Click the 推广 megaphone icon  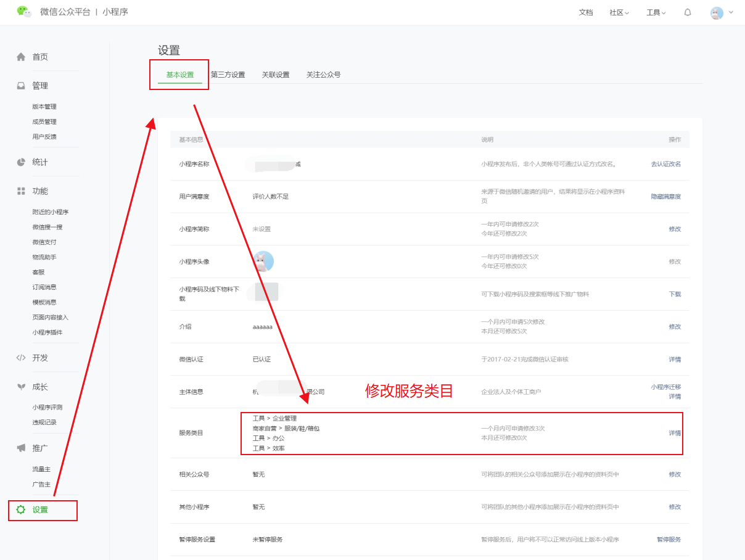(x=21, y=448)
